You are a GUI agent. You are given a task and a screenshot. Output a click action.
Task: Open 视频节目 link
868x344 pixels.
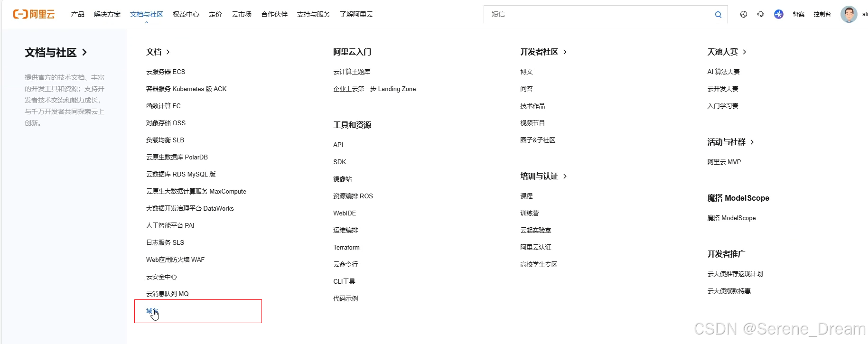pos(532,123)
